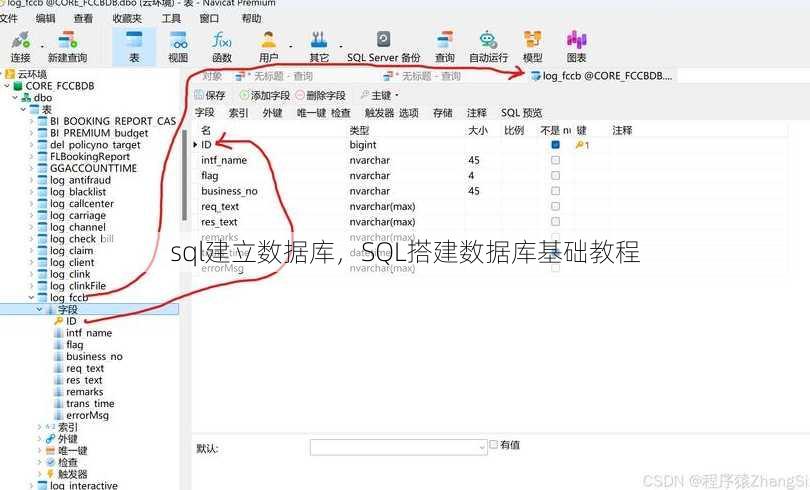
Task: Select the 外键 foreign keys tree node
Action: pos(68,439)
